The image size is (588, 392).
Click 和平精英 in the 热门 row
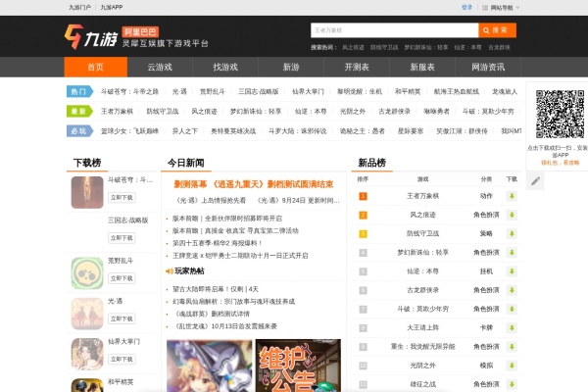pos(408,91)
